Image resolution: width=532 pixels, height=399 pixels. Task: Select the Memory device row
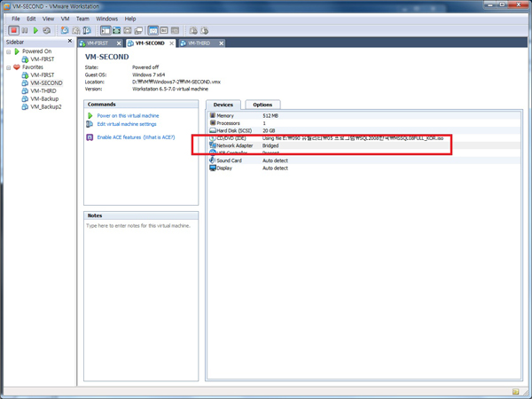coord(364,115)
